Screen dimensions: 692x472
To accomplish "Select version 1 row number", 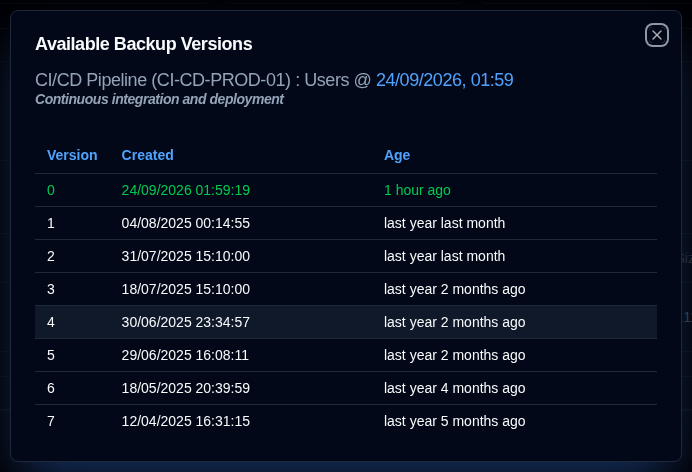I will coord(51,223).
